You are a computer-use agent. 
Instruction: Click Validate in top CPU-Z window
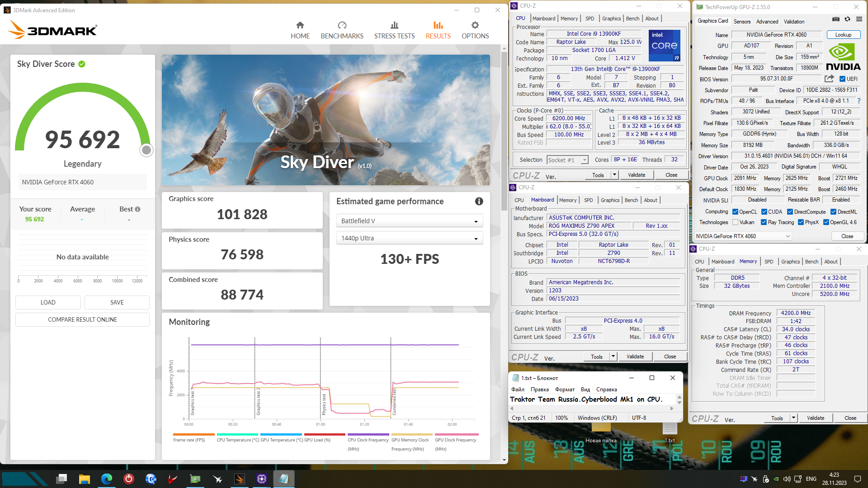click(x=637, y=175)
